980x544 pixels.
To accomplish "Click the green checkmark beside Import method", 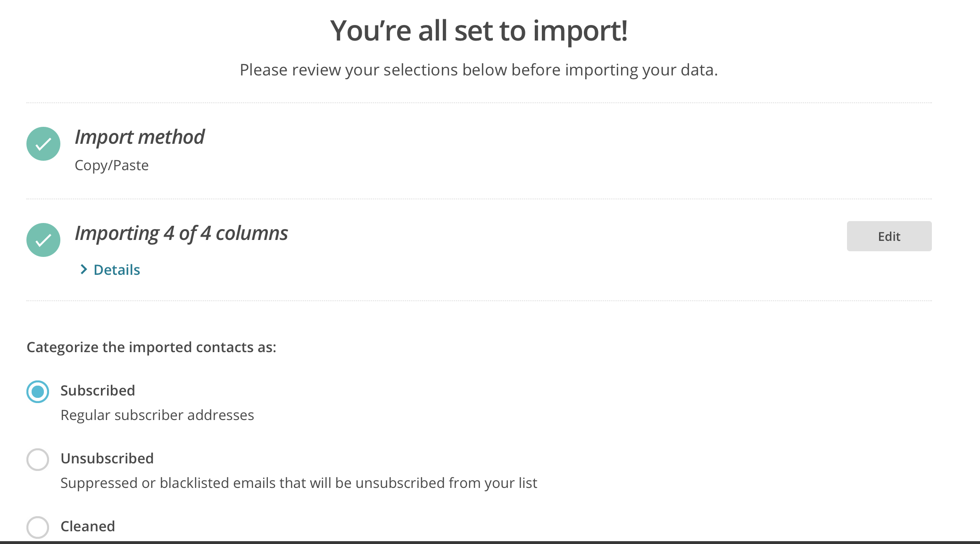I will tap(43, 144).
